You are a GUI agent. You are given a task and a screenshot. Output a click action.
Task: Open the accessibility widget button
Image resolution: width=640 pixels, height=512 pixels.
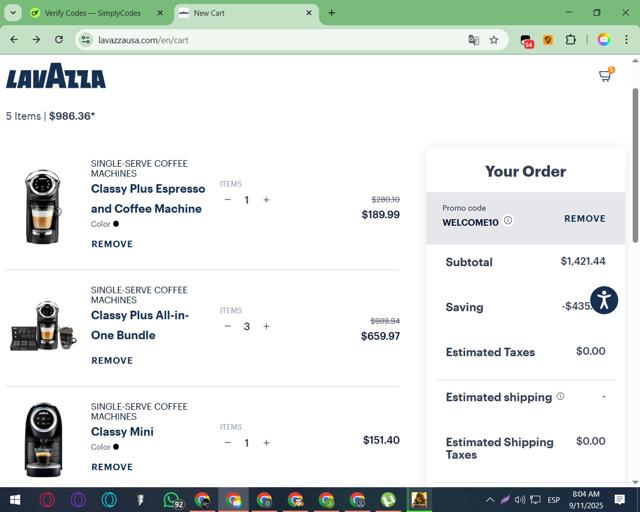click(x=604, y=301)
